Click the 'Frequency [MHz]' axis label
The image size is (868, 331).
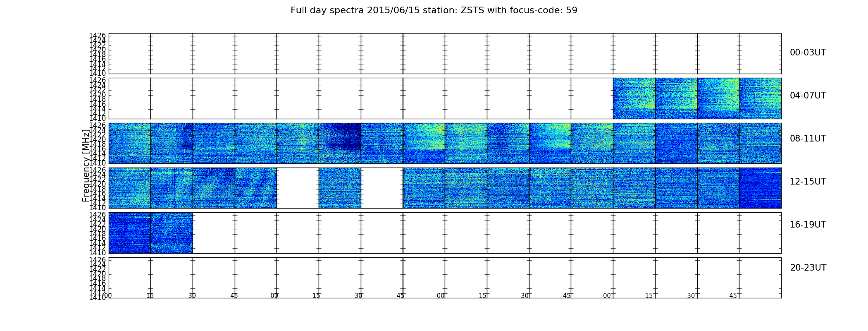(x=86, y=165)
